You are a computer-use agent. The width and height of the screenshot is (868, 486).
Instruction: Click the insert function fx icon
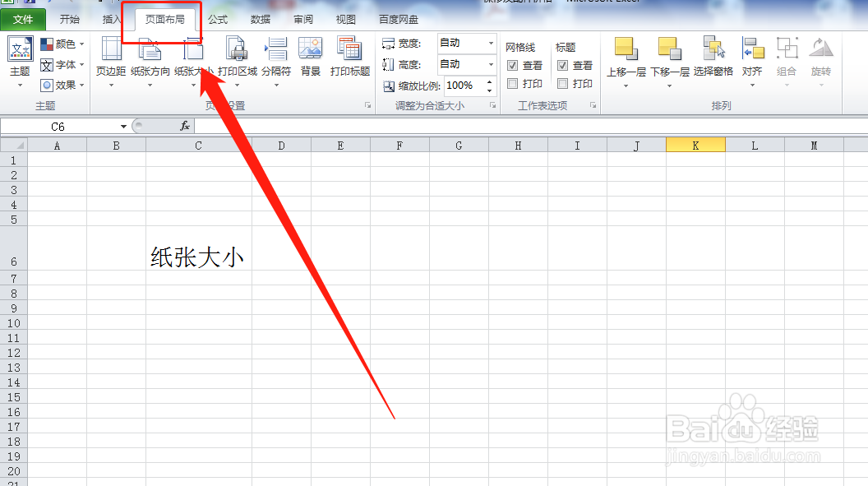[x=185, y=126]
